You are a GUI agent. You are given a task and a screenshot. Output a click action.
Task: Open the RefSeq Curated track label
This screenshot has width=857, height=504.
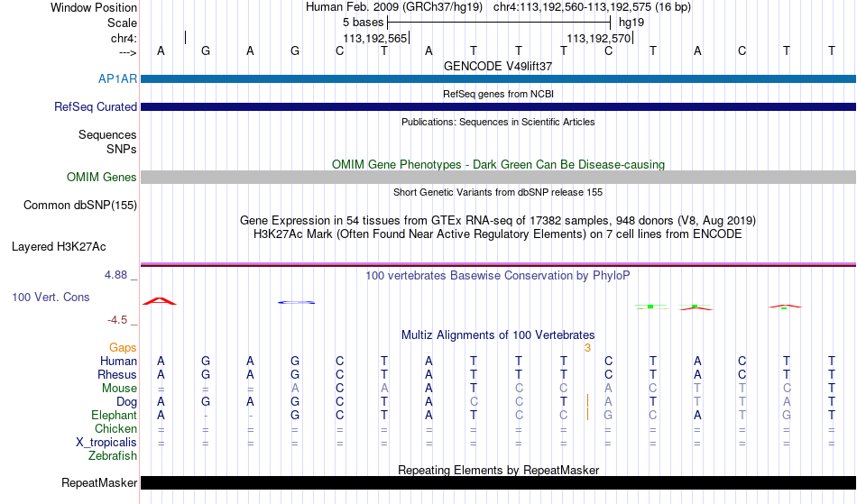click(96, 106)
